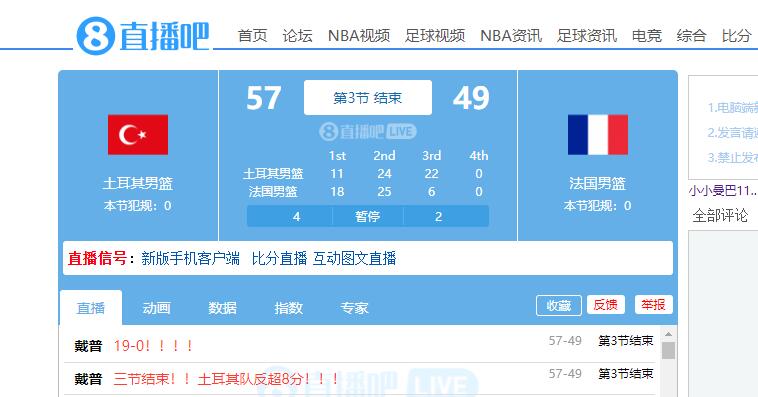Click France's 2nd quarter score 25
The height and width of the screenshot is (397, 758).
click(x=384, y=191)
